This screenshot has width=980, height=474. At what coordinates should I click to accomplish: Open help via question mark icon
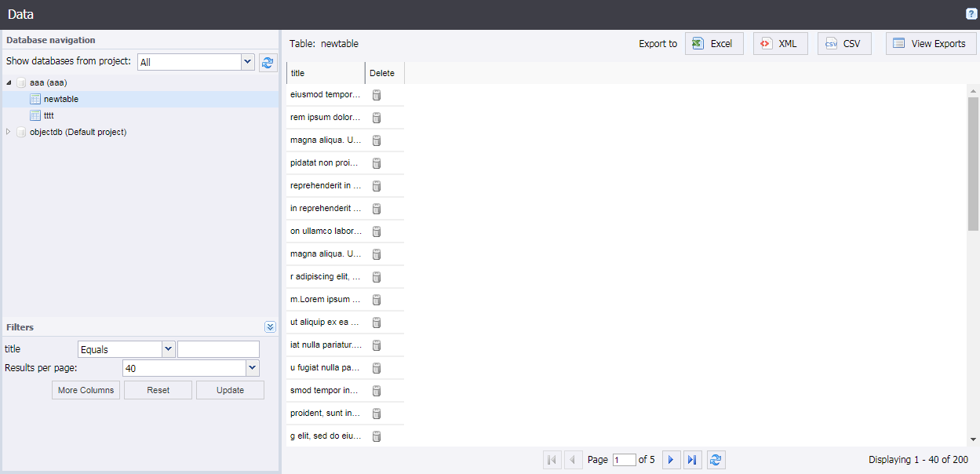tap(971, 13)
